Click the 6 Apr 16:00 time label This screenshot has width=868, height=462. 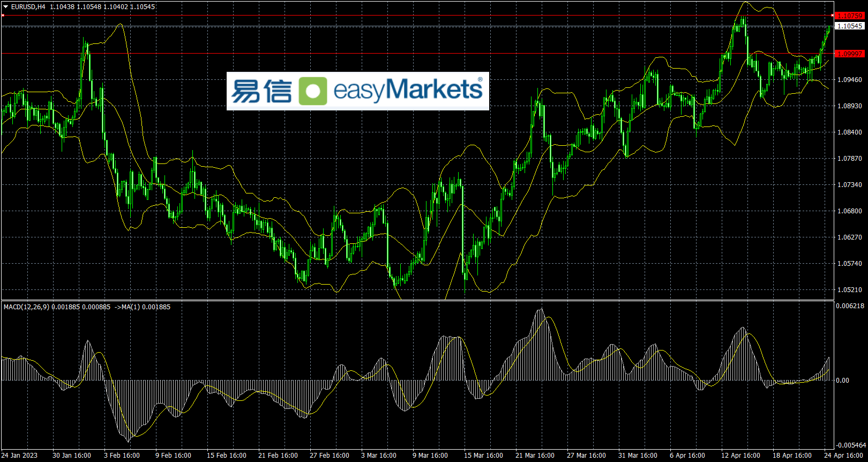pyautogui.click(x=687, y=456)
